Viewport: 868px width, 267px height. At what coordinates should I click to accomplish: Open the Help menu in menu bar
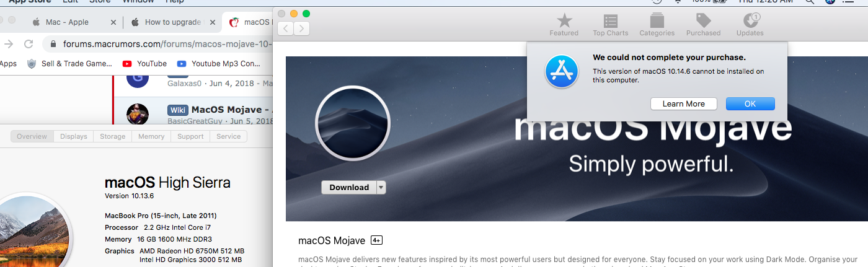click(175, 1)
